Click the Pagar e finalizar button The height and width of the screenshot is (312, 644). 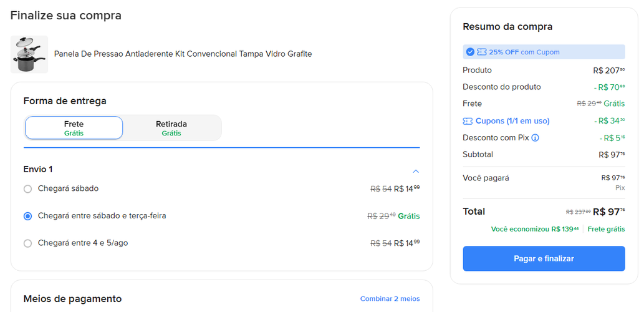pyautogui.click(x=544, y=258)
